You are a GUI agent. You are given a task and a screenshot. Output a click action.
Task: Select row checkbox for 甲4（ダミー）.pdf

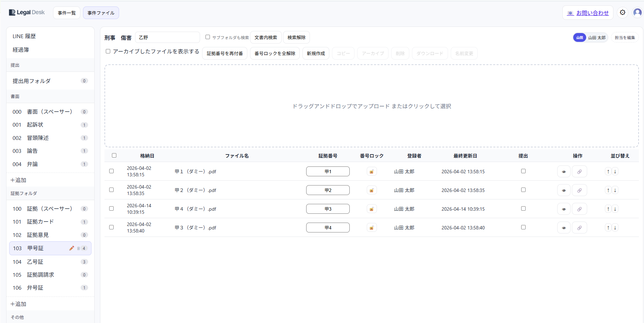click(x=111, y=208)
